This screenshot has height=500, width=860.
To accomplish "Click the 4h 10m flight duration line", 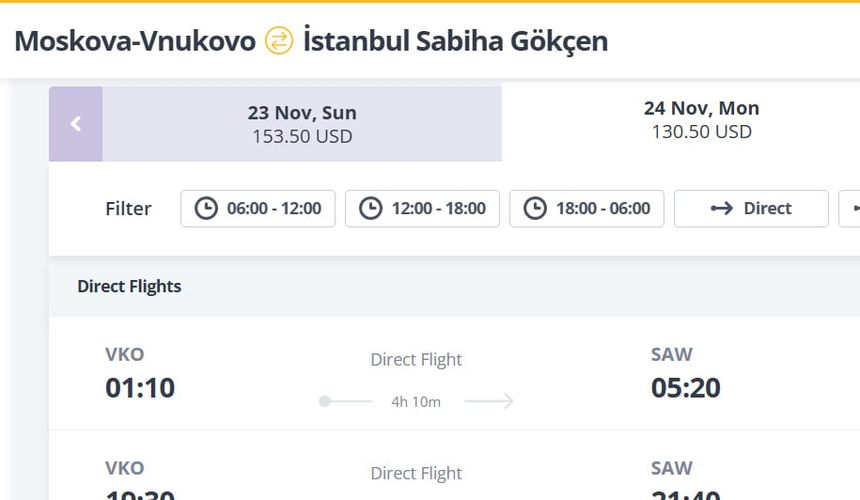I will coord(416,402).
